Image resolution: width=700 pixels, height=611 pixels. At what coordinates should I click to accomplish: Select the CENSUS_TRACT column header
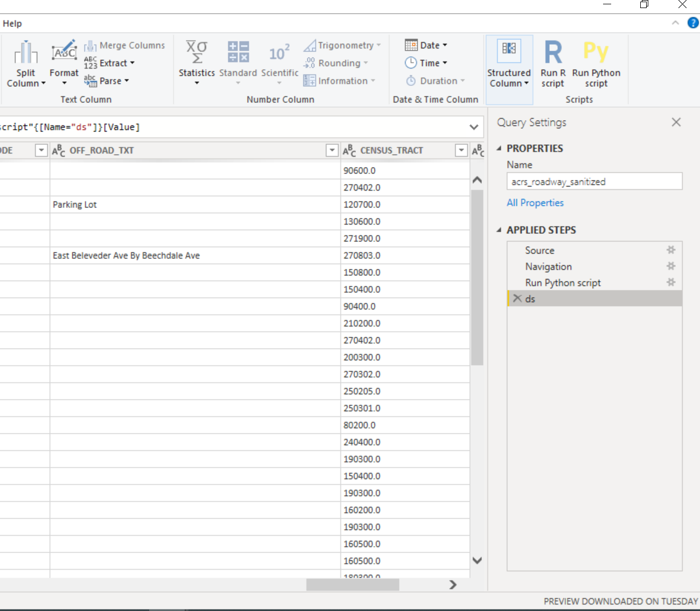click(x=405, y=150)
